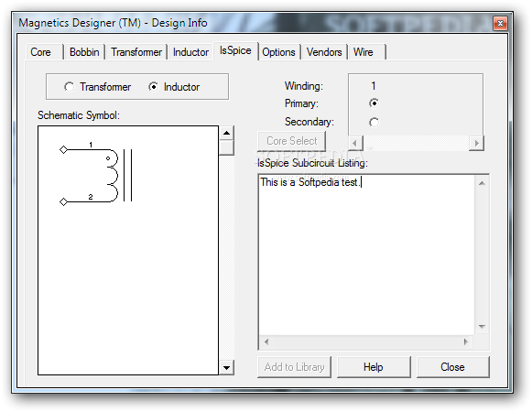
Task: Select the Transformer tab
Action: pos(136,52)
